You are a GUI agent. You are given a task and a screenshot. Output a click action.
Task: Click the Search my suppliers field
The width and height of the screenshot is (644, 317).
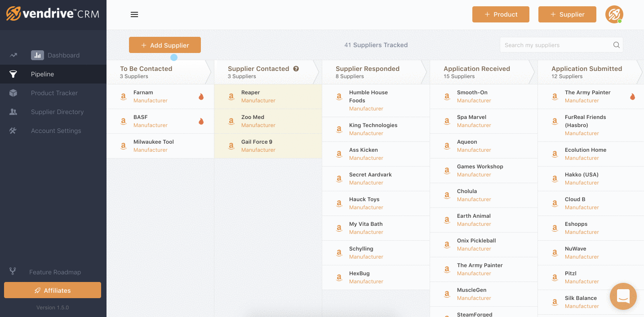click(x=555, y=45)
